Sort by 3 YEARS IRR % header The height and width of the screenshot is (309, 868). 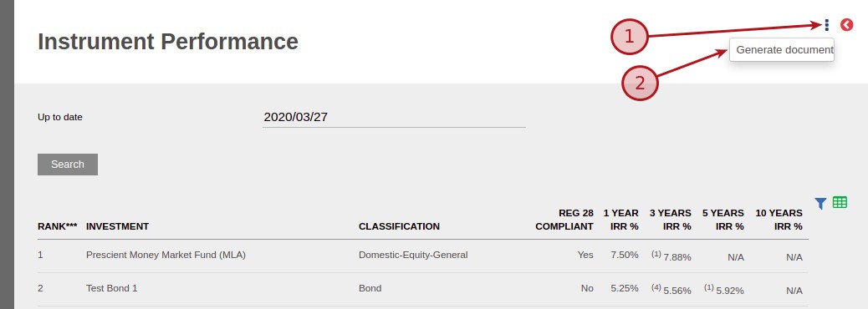(671, 220)
